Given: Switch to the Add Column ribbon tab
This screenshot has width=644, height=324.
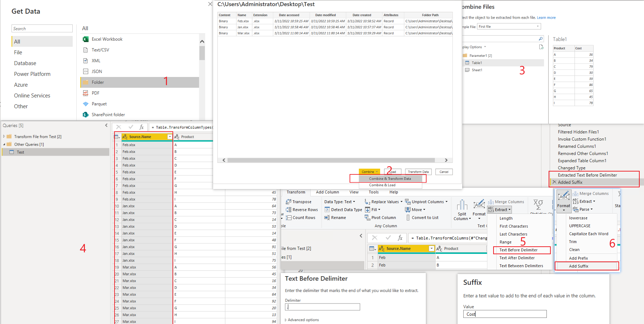Looking at the screenshot, I should tap(328, 192).
